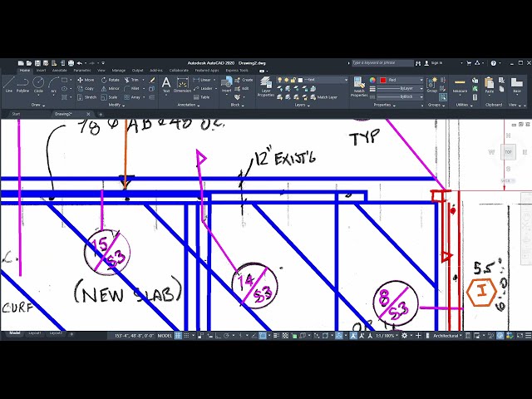532x399 pixels.
Task: Click the Measure utility
Action: pyautogui.click(x=460, y=85)
